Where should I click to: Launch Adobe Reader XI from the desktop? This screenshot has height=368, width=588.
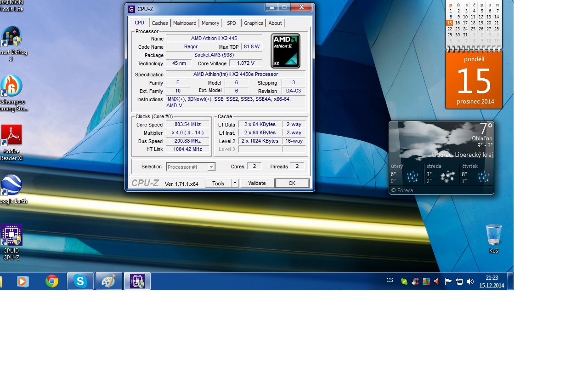11,143
